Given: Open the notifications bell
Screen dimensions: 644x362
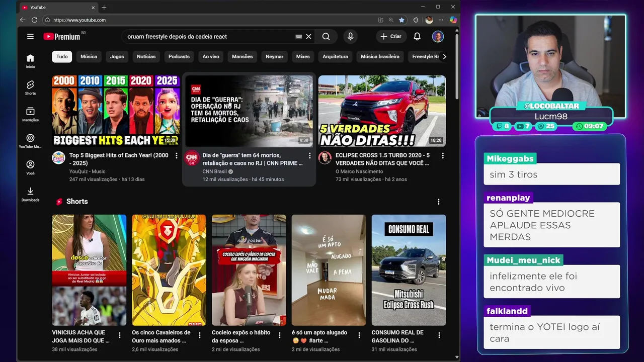Looking at the screenshot, I should tap(417, 37).
